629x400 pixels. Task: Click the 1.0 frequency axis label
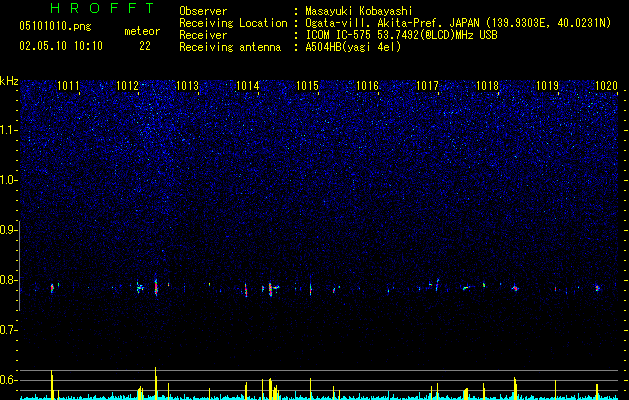pos(7,180)
